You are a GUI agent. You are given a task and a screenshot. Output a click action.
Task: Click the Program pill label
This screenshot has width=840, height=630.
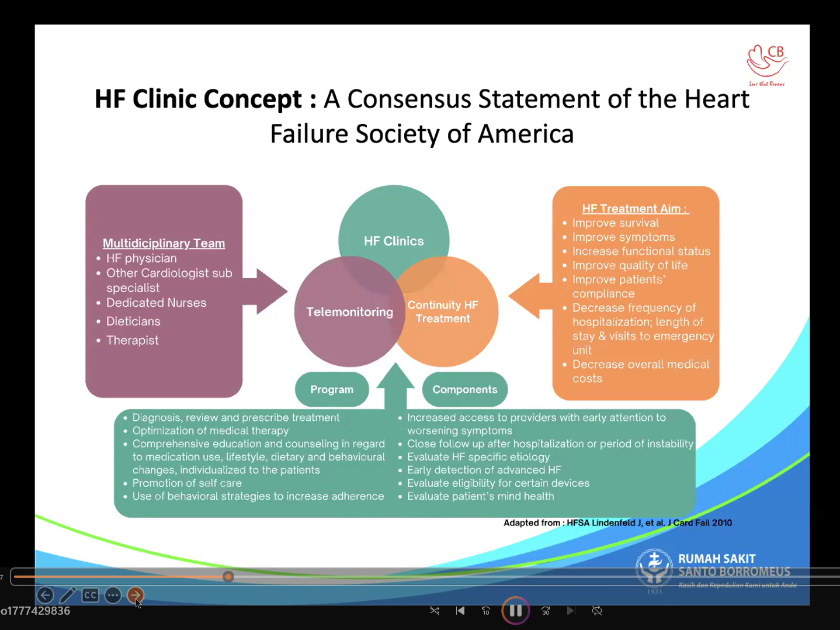coord(332,389)
